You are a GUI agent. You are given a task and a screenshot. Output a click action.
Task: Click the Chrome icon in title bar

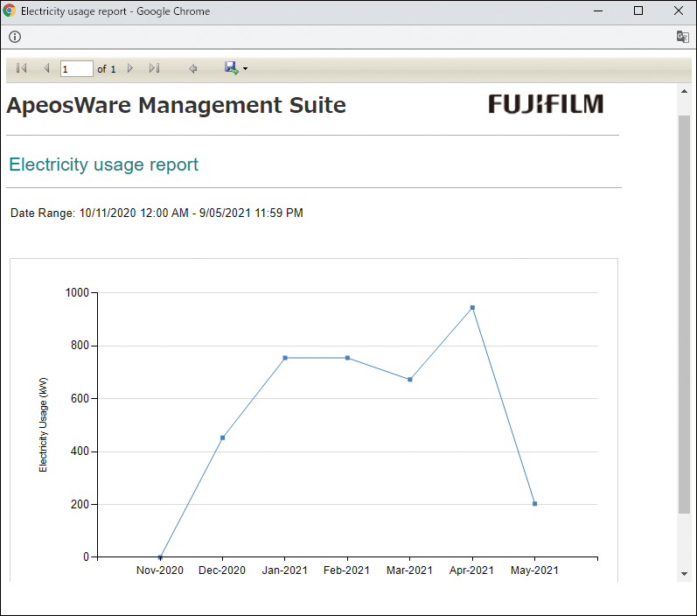point(10,11)
